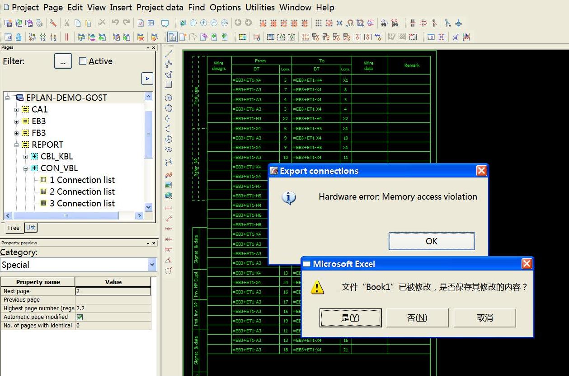Click 取消 in Microsoft Excel dialog
The image size is (569, 392).
484,318
